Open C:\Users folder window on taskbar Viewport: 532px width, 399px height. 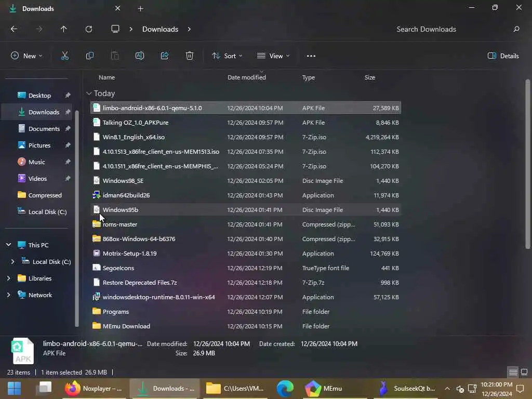pos(235,389)
